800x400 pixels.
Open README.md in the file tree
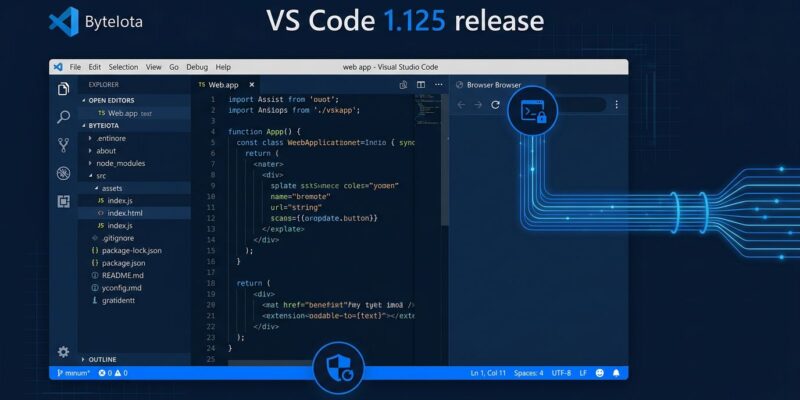(134, 276)
